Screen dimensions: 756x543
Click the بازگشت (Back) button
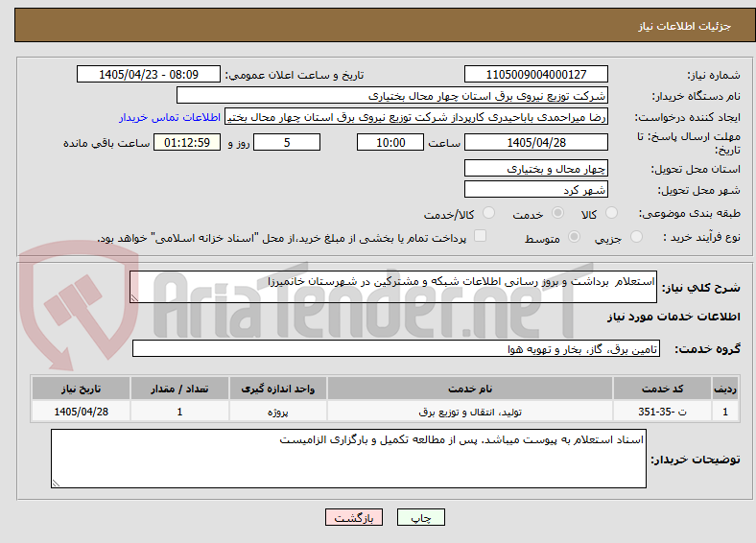[354, 517]
